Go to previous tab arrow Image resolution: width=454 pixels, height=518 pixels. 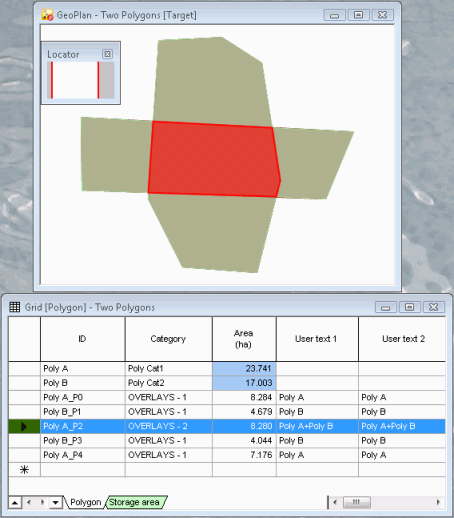point(29,502)
